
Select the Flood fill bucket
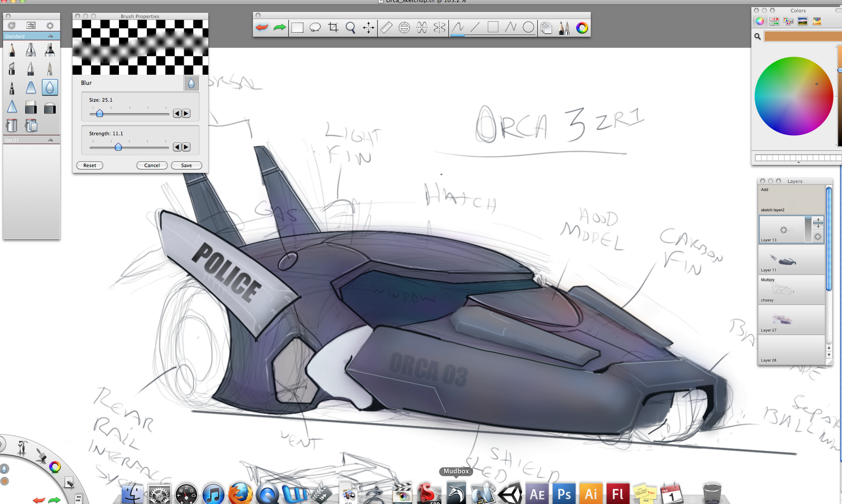(x=12, y=125)
